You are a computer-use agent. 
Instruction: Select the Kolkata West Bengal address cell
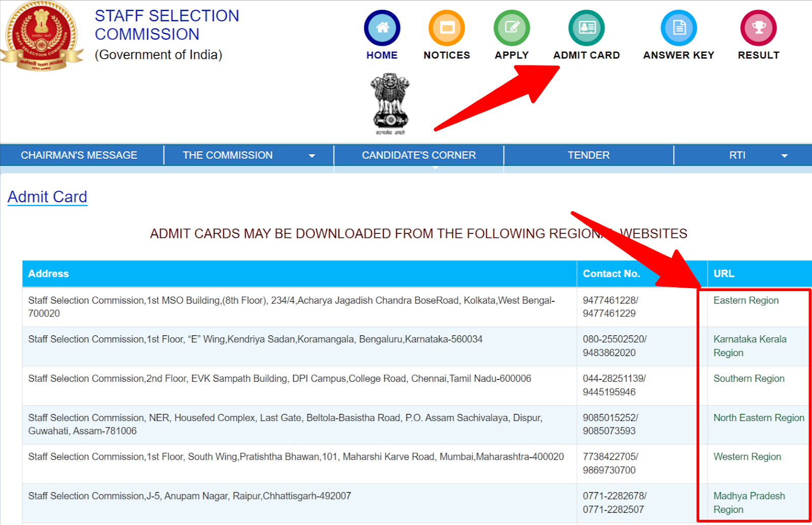[x=299, y=307]
